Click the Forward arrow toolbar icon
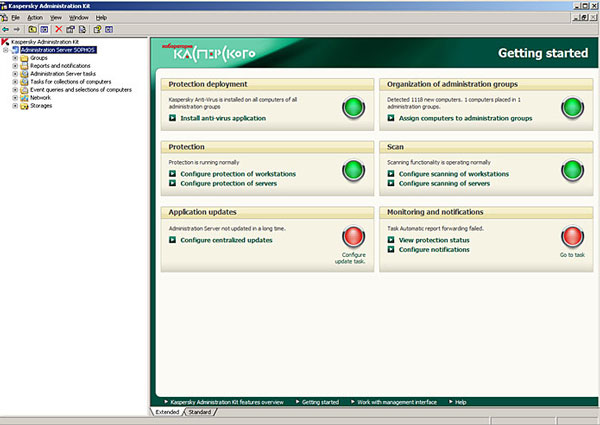This screenshot has width=600, height=425. [x=16, y=29]
